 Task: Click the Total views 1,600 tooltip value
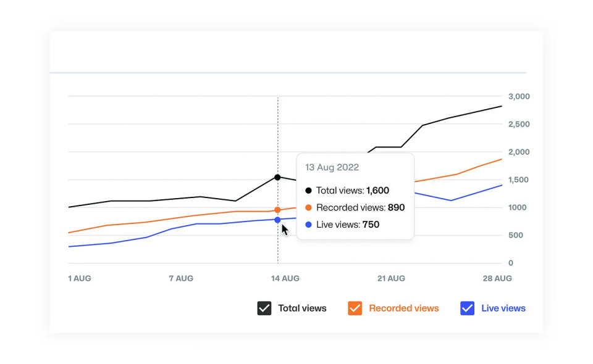pos(377,191)
